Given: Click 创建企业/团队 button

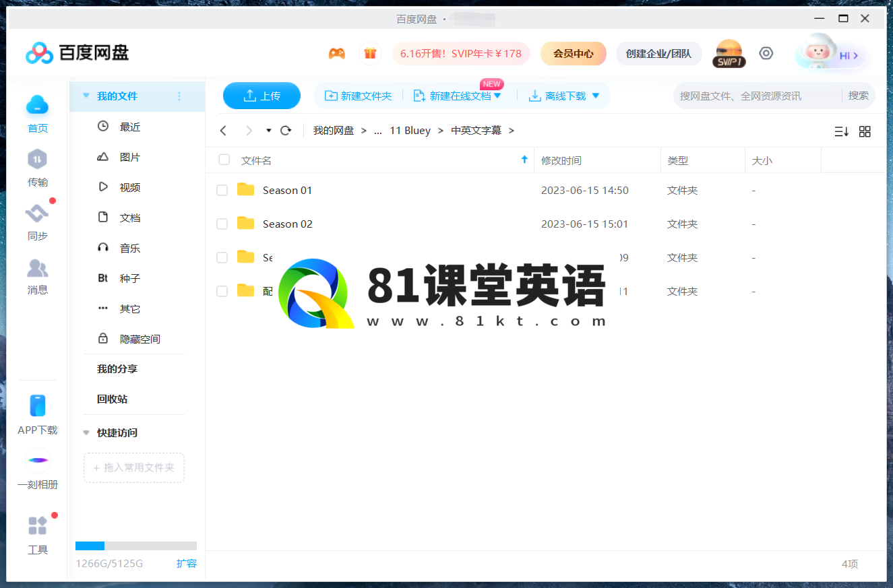Looking at the screenshot, I should [x=658, y=53].
